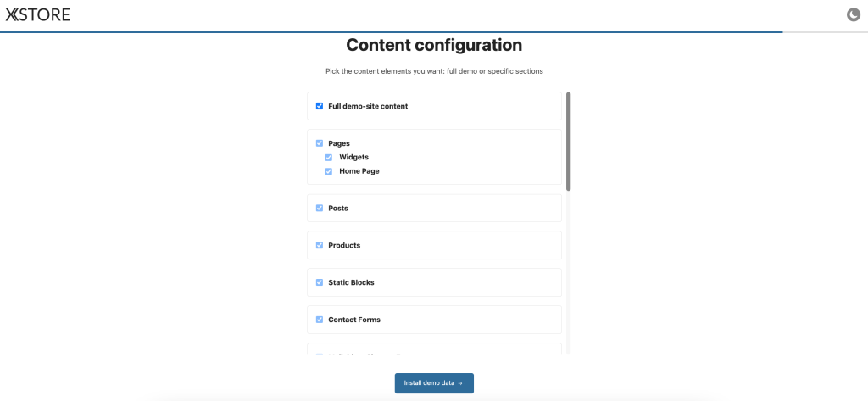Toggle dark mode with the moon icon
Screen dimensions: 868x401
click(x=854, y=14)
